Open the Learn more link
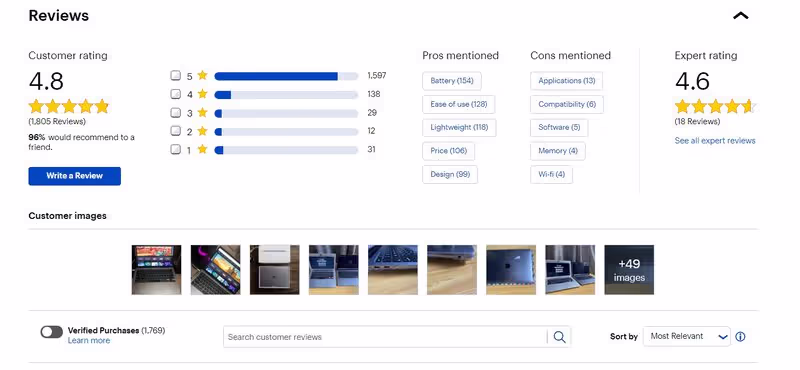The image size is (800, 370). (x=89, y=340)
